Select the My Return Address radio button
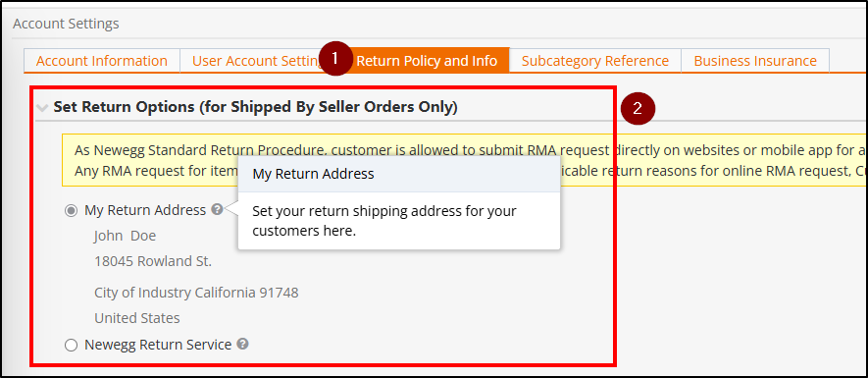The height and width of the screenshot is (378, 868). click(71, 211)
